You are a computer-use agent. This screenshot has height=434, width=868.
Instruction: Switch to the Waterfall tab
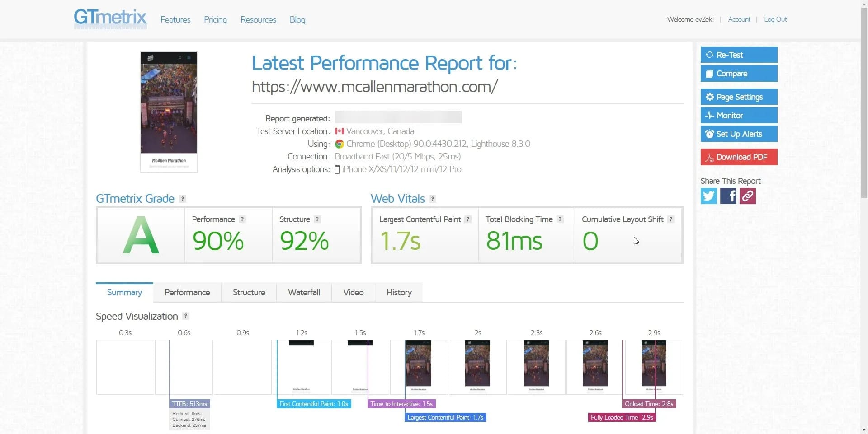coord(303,292)
